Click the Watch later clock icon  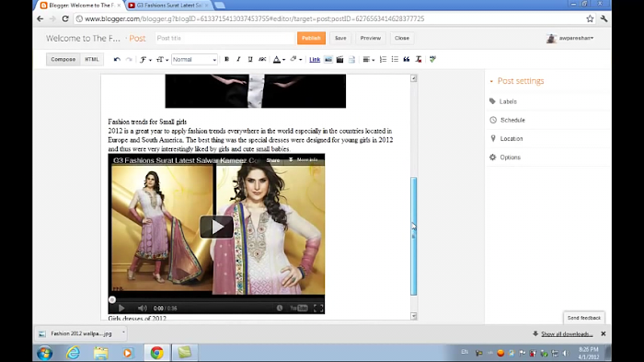click(280, 308)
